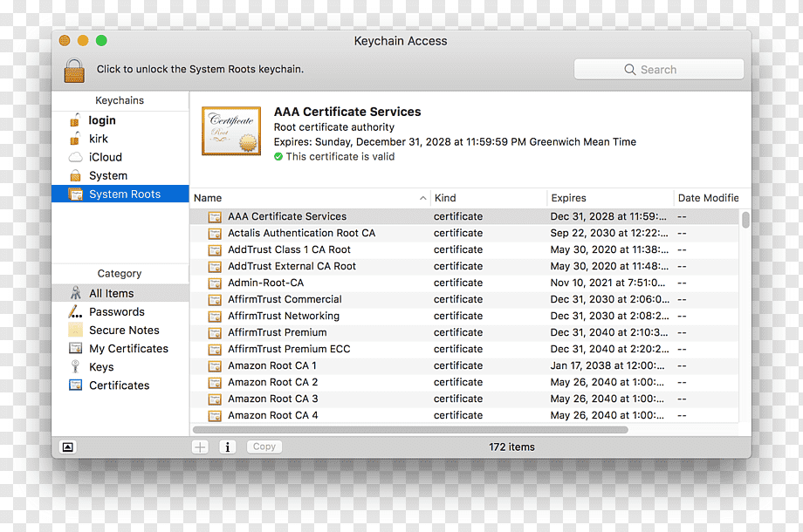Click the iCloud cloud icon

75,157
